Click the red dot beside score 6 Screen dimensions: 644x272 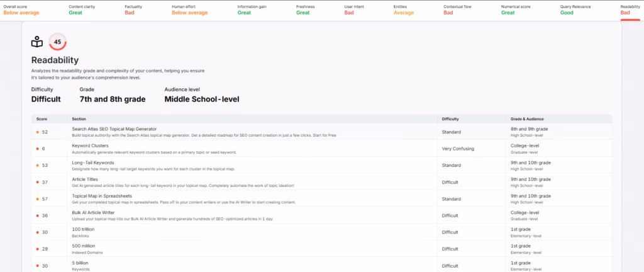point(37,149)
